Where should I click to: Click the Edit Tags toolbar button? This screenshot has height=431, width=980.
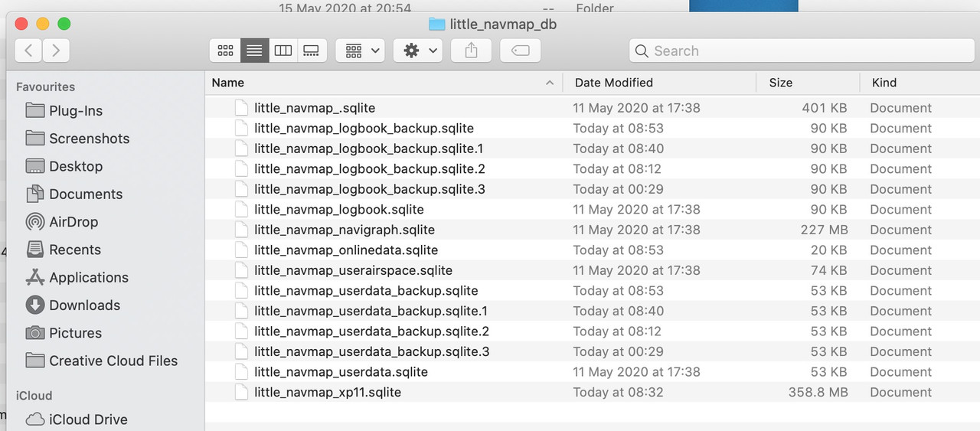[x=520, y=51]
